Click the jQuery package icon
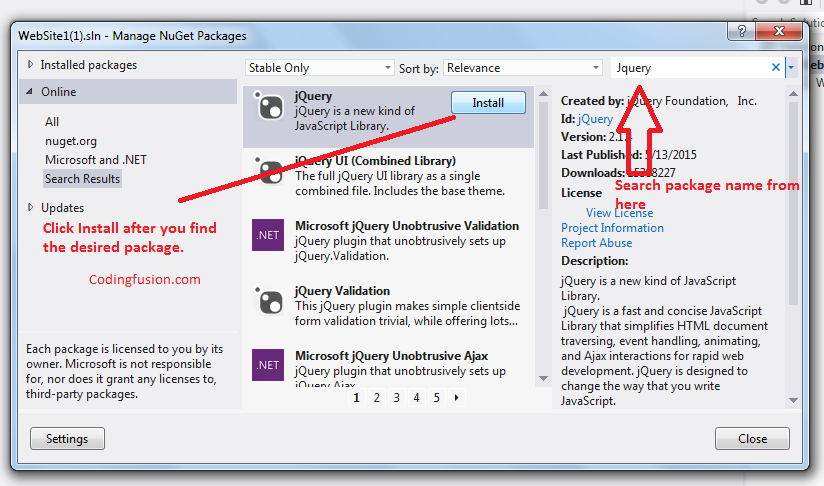This screenshot has width=824, height=486. (x=269, y=105)
